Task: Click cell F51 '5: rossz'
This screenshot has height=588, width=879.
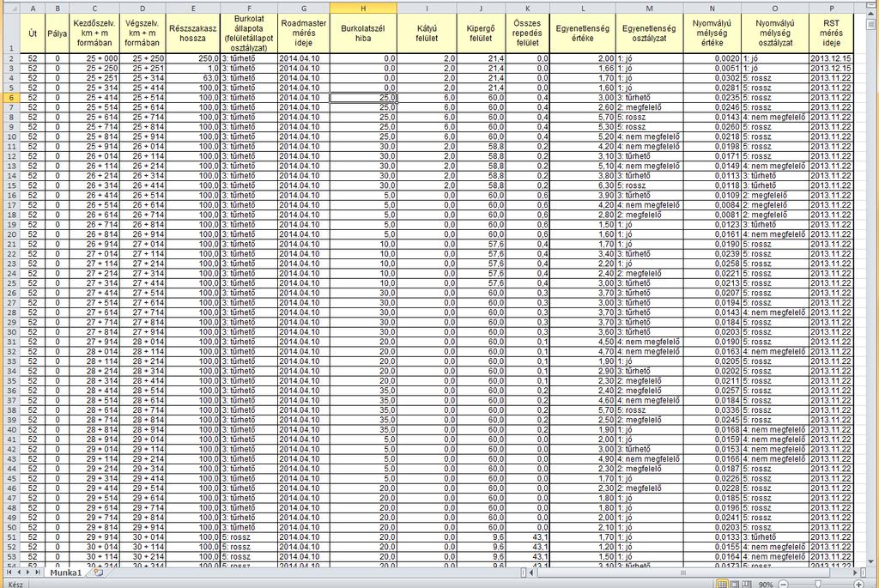Action: click(x=249, y=537)
